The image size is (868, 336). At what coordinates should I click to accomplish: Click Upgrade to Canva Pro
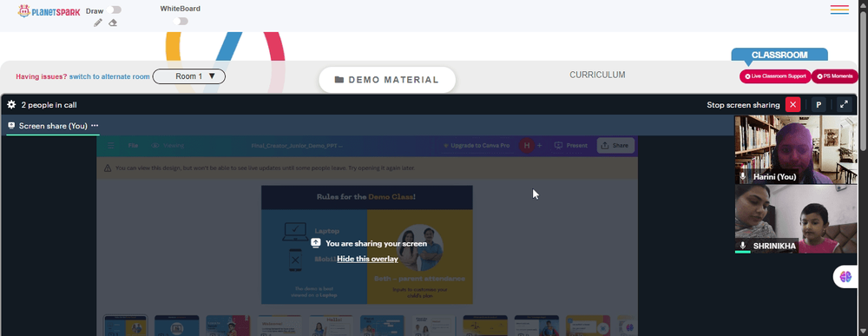(x=477, y=146)
